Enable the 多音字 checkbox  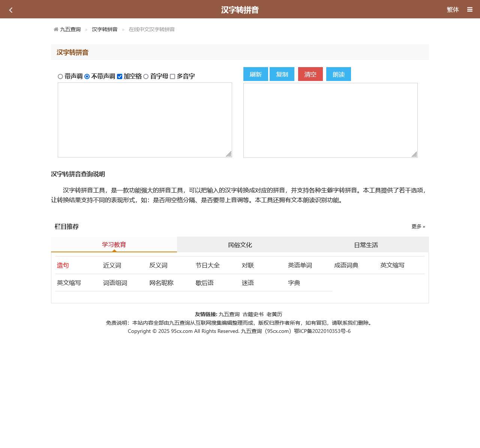coord(172,76)
